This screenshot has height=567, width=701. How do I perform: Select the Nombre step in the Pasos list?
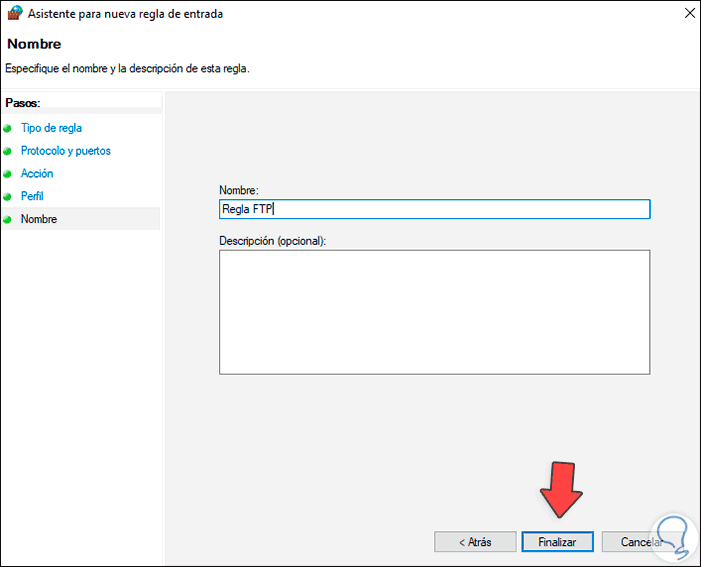click(x=39, y=219)
